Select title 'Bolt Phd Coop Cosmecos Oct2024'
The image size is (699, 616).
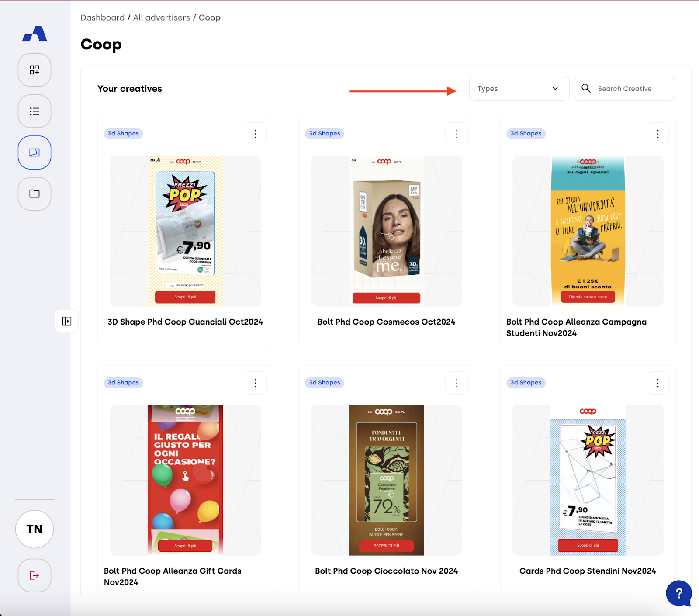tap(387, 322)
